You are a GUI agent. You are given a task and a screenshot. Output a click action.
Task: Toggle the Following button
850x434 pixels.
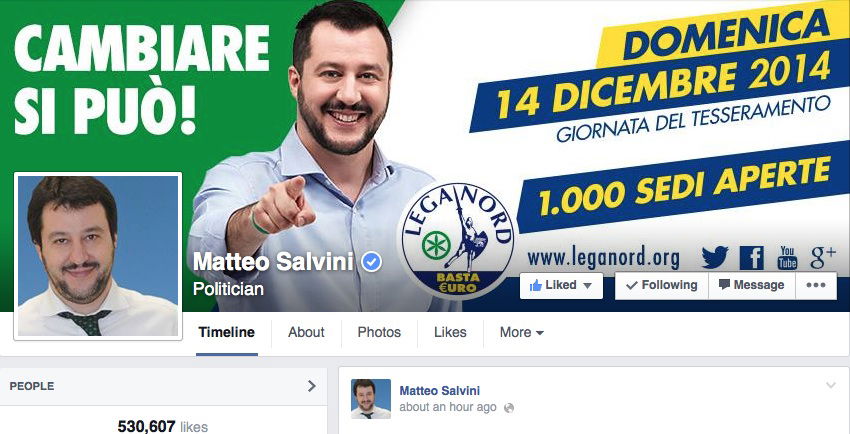[661, 286]
